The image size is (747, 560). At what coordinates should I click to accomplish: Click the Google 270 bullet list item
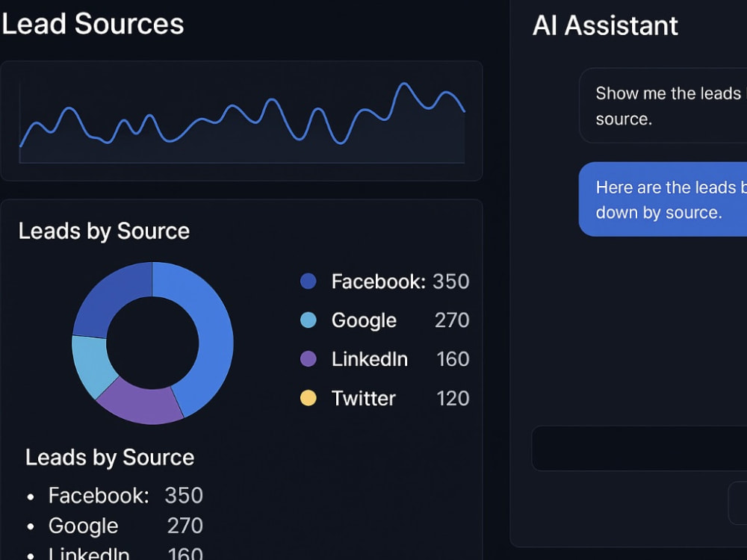[x=115, y=526]
